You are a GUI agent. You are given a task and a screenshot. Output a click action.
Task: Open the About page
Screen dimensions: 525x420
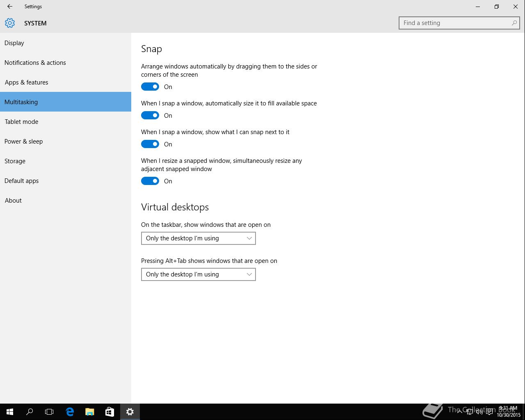(66, 200)
